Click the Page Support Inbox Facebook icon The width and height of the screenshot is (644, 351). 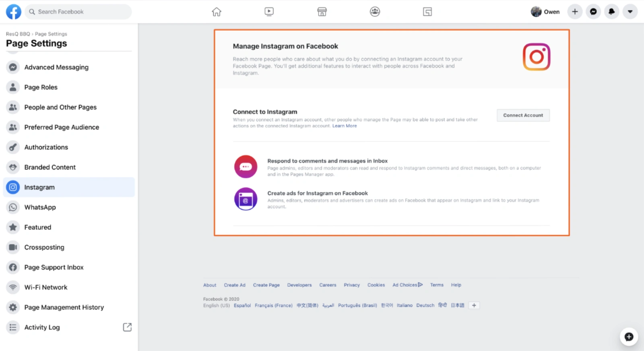point(13,267)
